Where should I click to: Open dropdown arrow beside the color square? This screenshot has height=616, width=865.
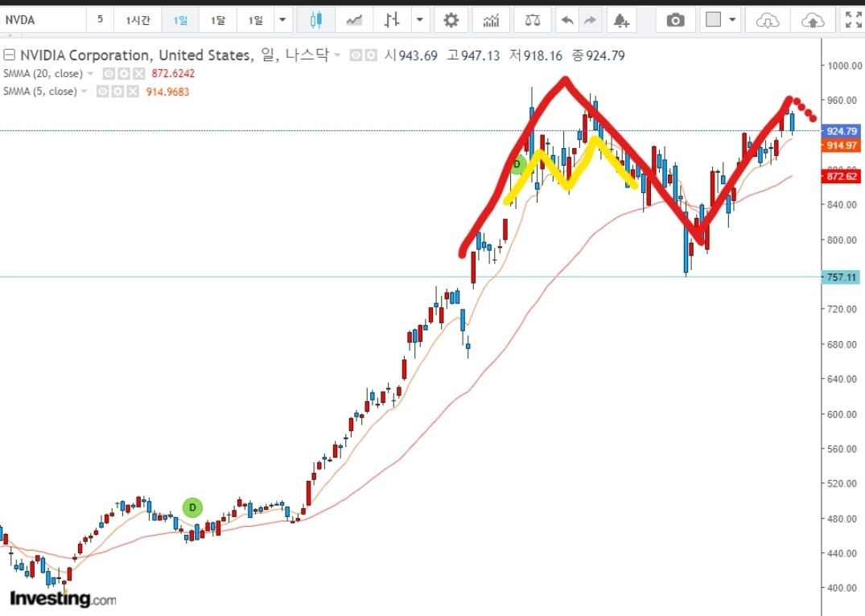tap(732, 20)
